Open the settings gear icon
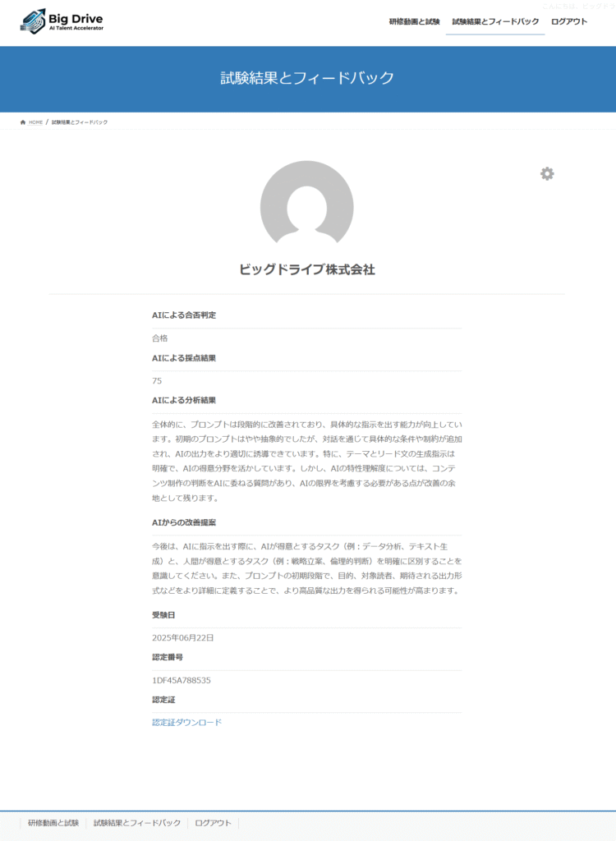Viewport: 616px width, 841px height. click(547, 174)
